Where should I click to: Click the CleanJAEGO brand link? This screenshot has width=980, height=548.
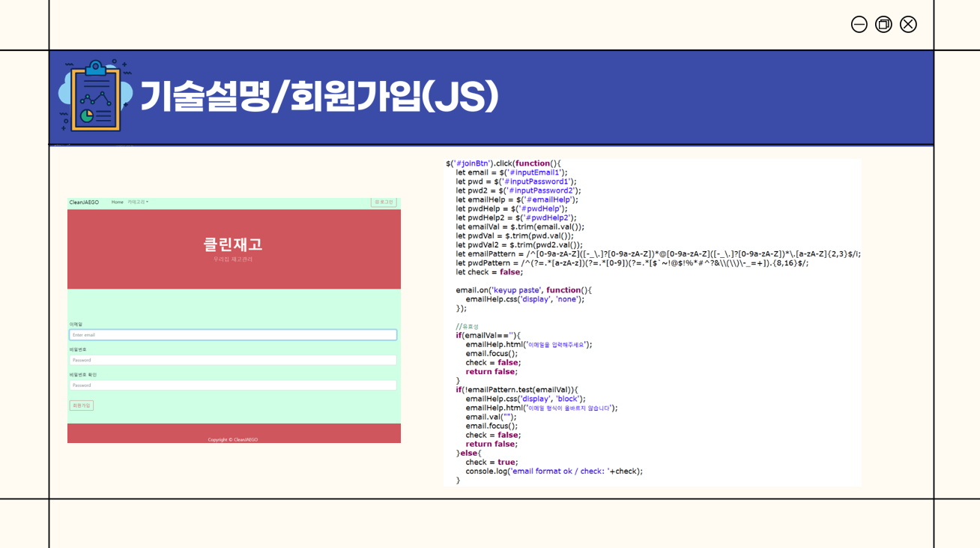[84, 202]
